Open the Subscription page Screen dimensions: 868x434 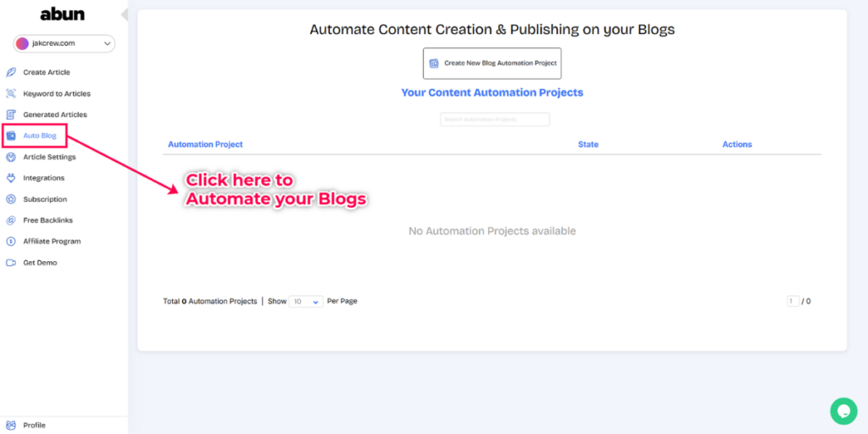tap(45, 199)
